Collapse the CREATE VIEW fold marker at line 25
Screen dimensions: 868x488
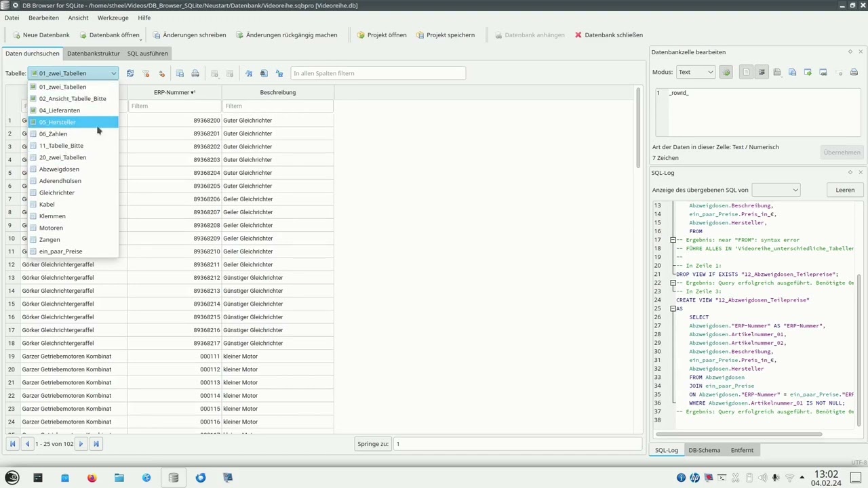673,308
